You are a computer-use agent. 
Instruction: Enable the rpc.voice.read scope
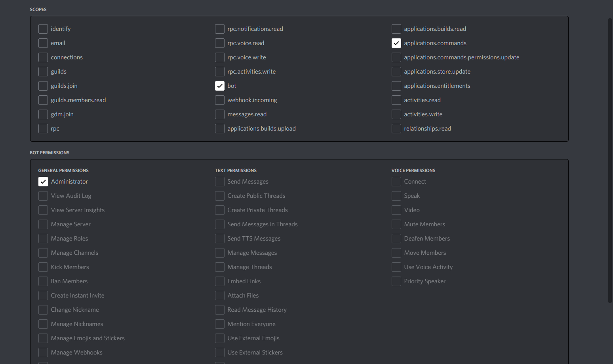click(219, 43)
